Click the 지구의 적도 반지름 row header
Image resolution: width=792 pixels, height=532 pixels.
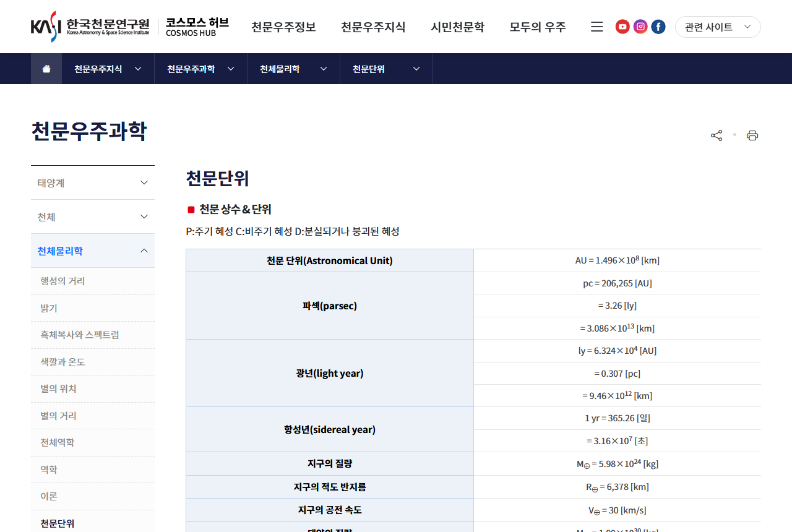point(330,487)
